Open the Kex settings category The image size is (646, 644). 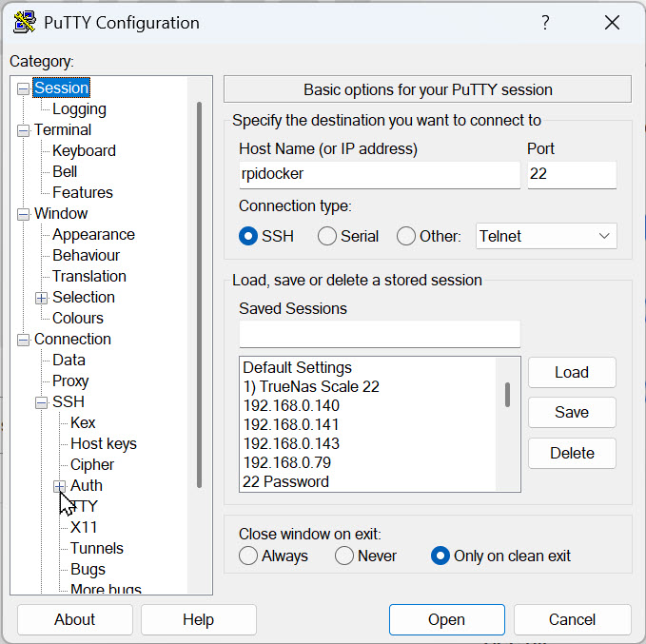point(83,423)
